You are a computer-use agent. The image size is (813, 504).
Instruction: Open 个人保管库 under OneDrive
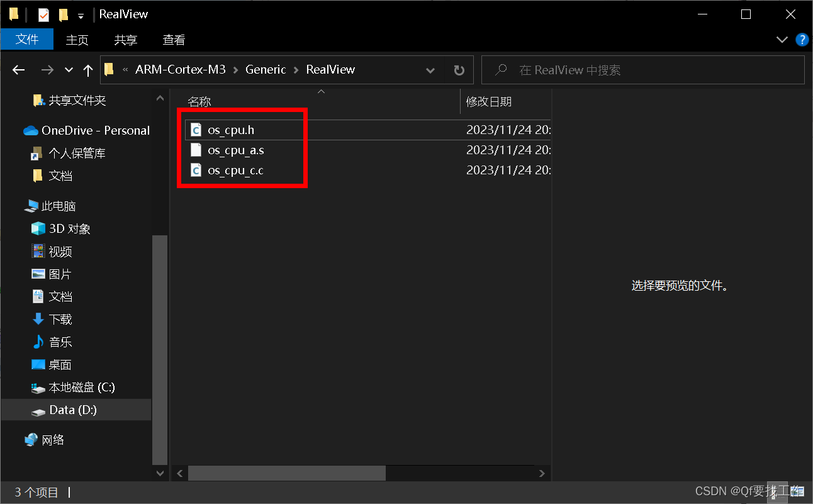click(x=77, y=153)
